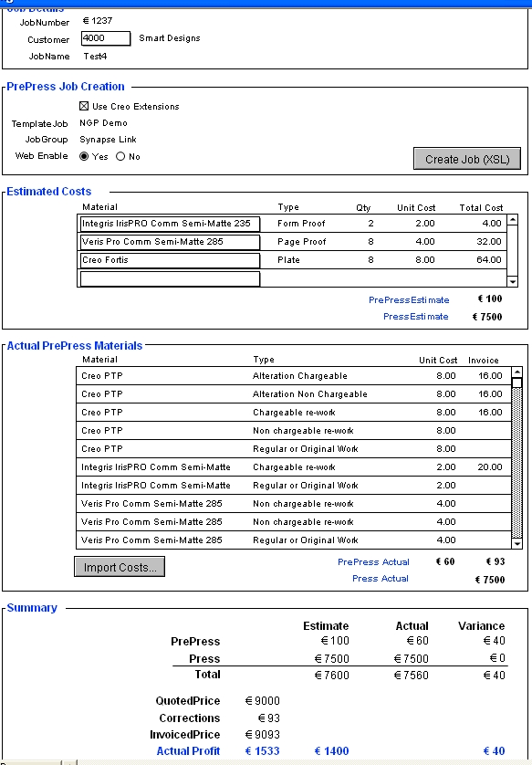Viewport: 532px width, 765px height.
Task: Click the Smart Designs customer name
Action: pyautogui.click(x=169, y=38)
